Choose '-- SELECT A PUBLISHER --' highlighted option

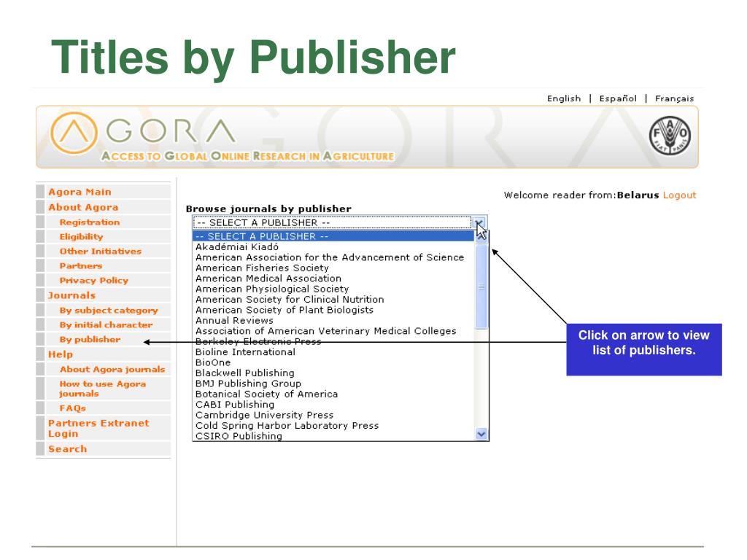(333, 236)
